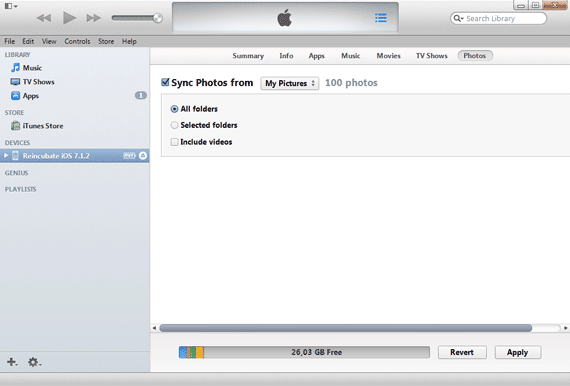Open search options magnifier dropdown

point(458,18)
